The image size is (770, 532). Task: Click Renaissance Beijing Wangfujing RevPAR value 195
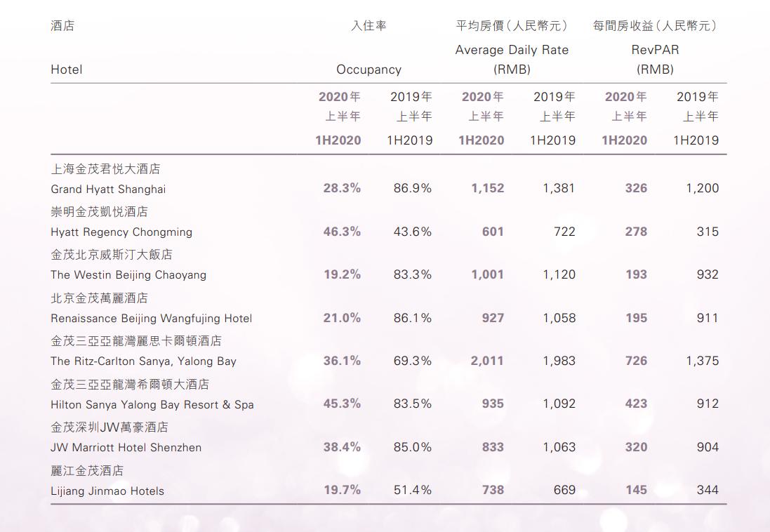pos(637,318)
